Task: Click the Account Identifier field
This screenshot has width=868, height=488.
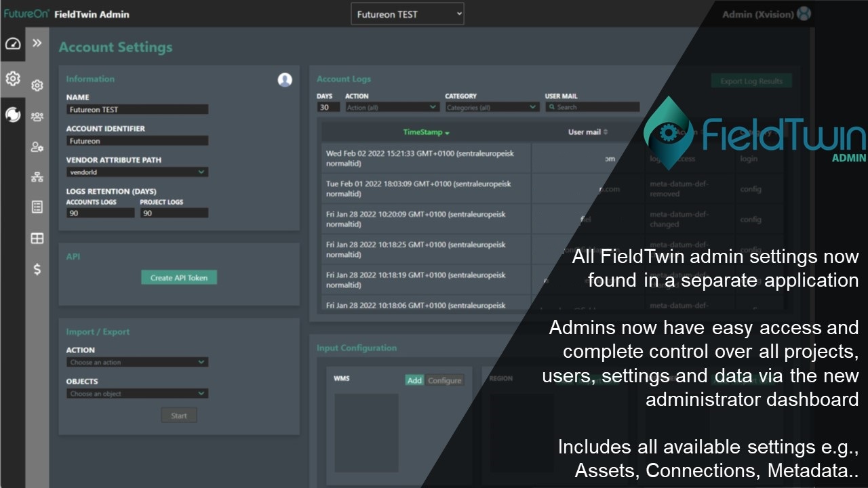Action: (138, 141)
